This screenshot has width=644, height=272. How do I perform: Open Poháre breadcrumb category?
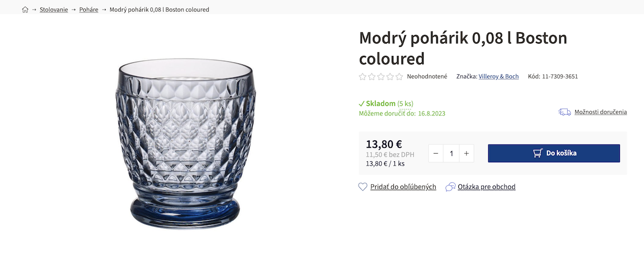(x=89, y=10)
